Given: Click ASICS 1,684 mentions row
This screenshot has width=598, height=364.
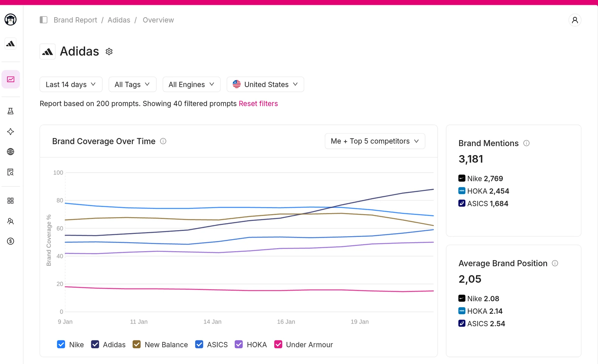Looking at the screenshot, I should pyautogui.click(x=483, y=204).
